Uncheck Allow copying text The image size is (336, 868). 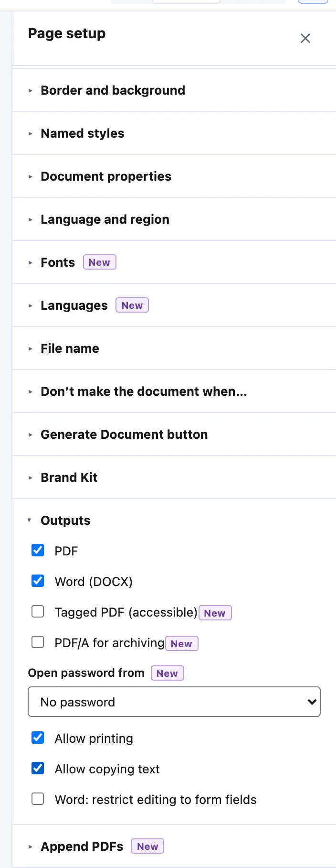coord(38,768)
